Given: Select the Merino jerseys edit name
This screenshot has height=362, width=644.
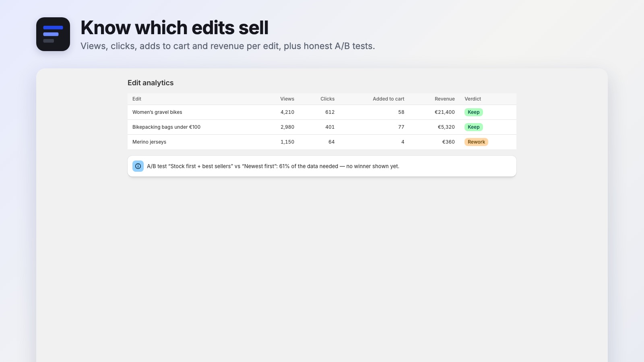Looking at the screenshot, I should point(149,142).
